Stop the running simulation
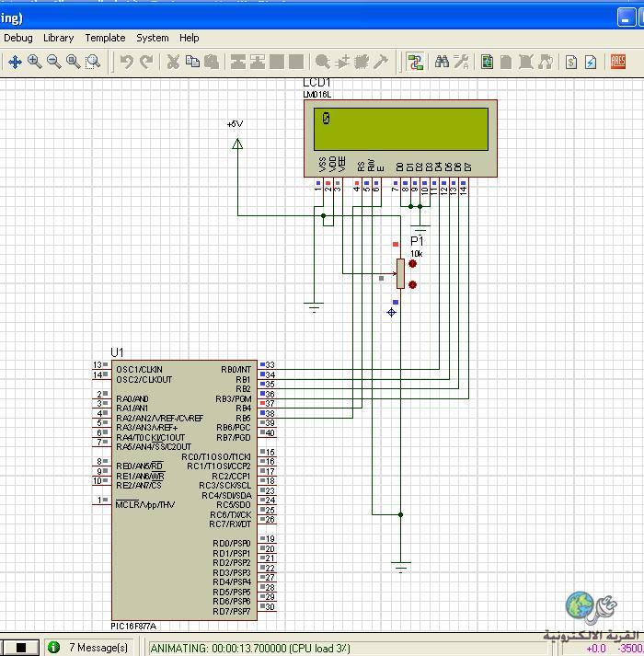This screenshot has height=656, width=644. tap(20, 648)
